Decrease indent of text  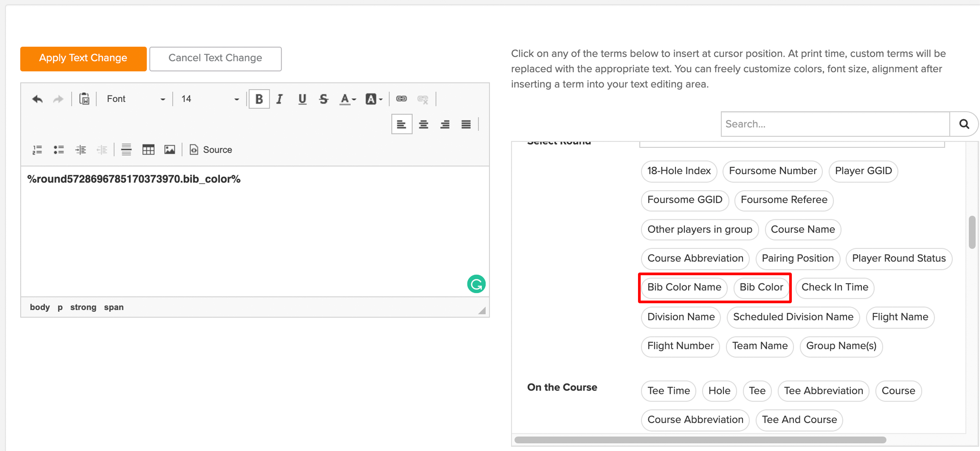click(102, 150)
